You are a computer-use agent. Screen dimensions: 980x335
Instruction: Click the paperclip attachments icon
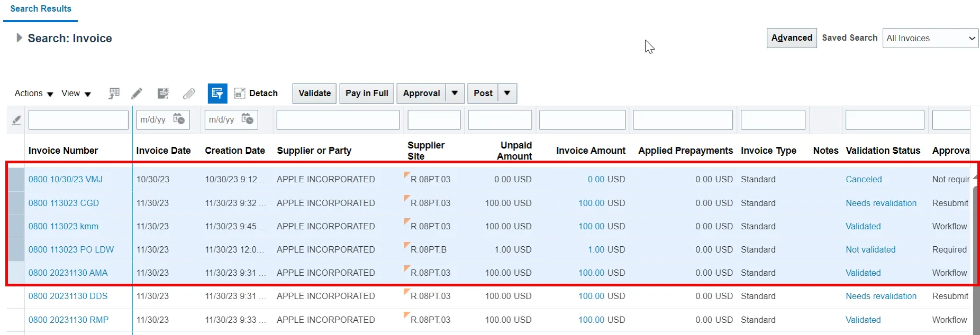(188, 94)
